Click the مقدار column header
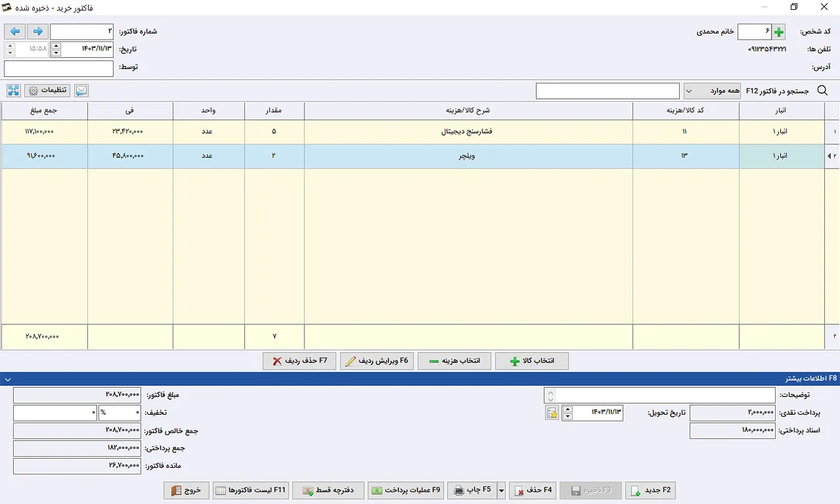The image size is (840, 504). pyautogui.click(x=274, y=111)
